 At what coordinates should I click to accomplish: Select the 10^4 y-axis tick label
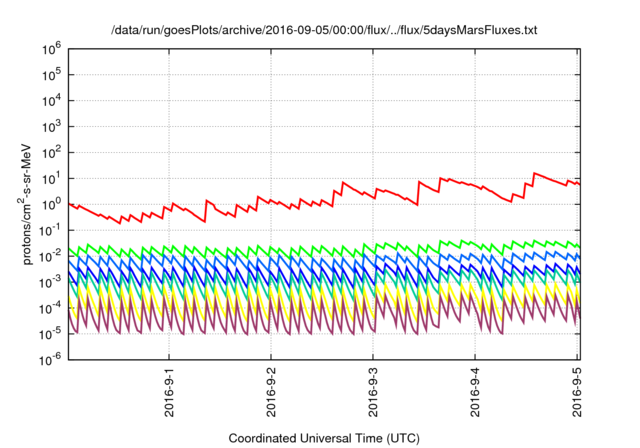pos(52,101)
